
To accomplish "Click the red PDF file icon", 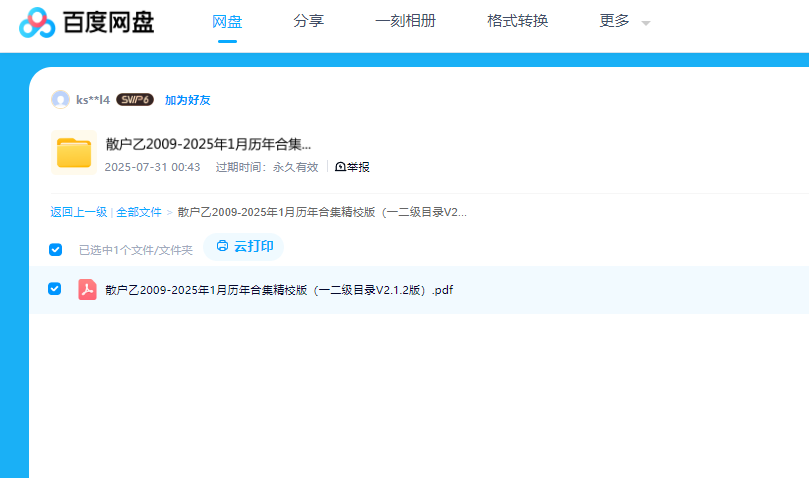I will pos(87,290).
